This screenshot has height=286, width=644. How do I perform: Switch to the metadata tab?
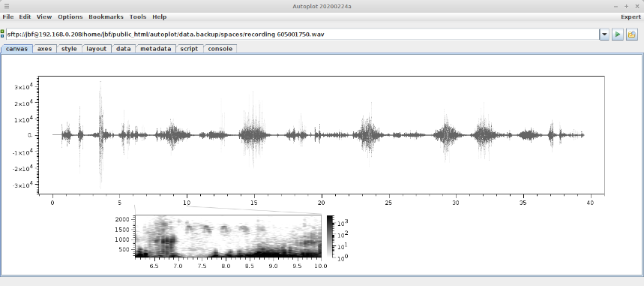tap(156, 49)
